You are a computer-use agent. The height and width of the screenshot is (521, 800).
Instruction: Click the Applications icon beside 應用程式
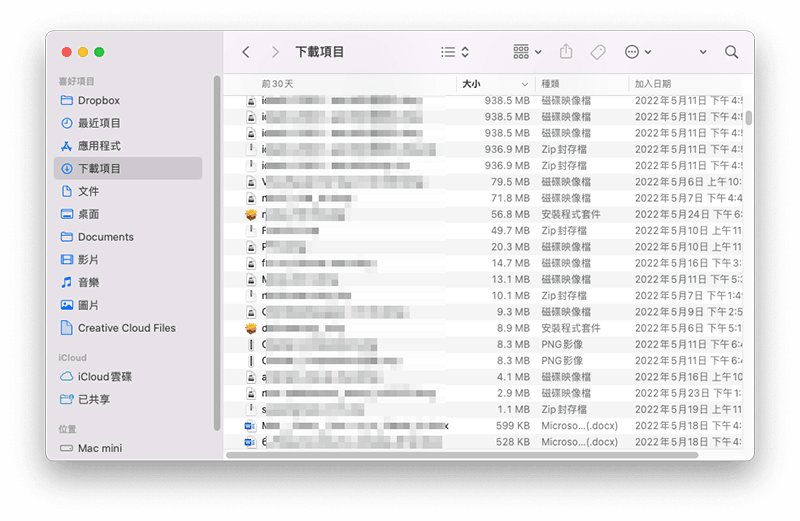click(67, 146)
